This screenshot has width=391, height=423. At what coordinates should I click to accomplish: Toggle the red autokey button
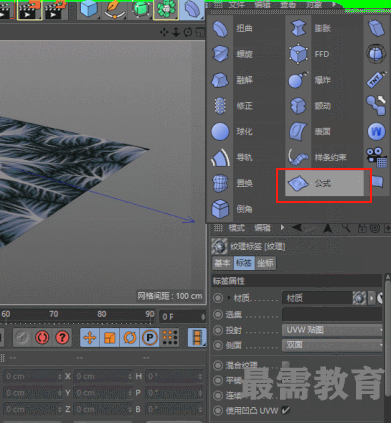pyautogui.click(x=42, y=338)
